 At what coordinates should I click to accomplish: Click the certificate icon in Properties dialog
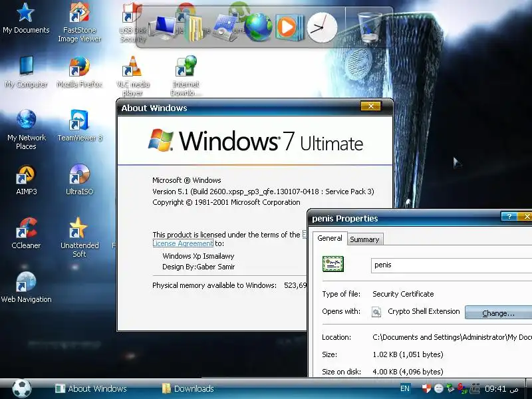point(333,264)
